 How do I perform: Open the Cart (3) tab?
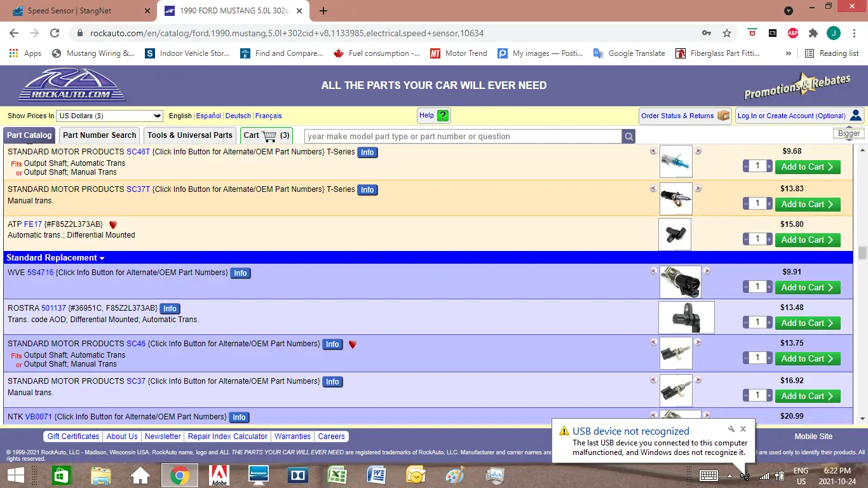point(267,135)
